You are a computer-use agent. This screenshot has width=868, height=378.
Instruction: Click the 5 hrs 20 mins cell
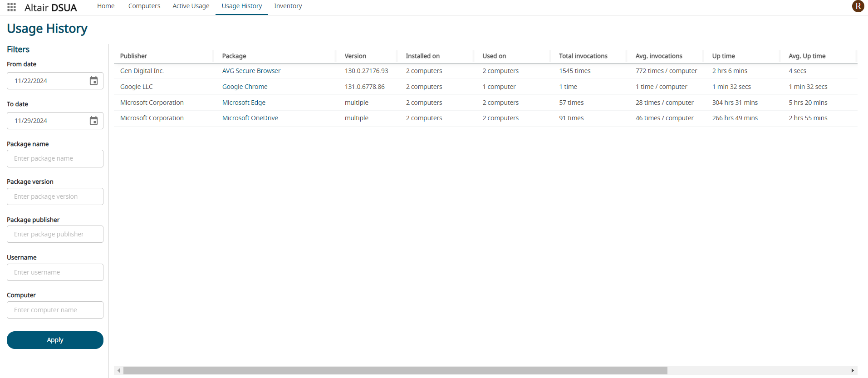[x=808, y=103]
